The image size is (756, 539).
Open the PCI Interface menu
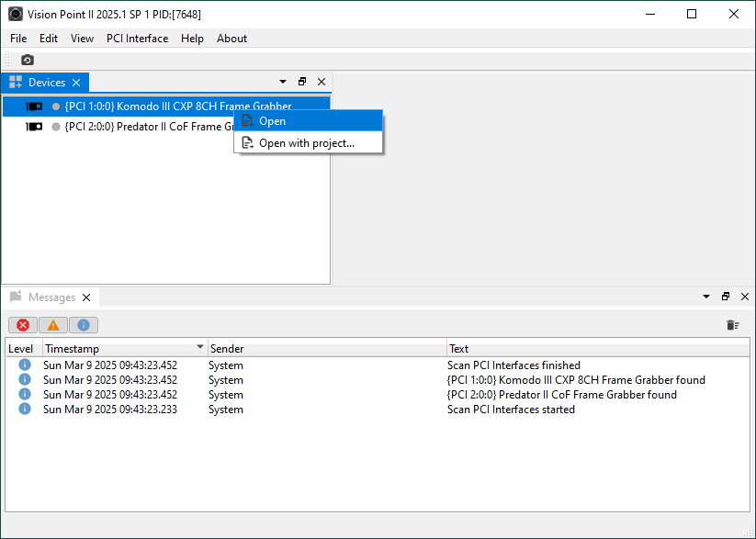coord(137,39)
